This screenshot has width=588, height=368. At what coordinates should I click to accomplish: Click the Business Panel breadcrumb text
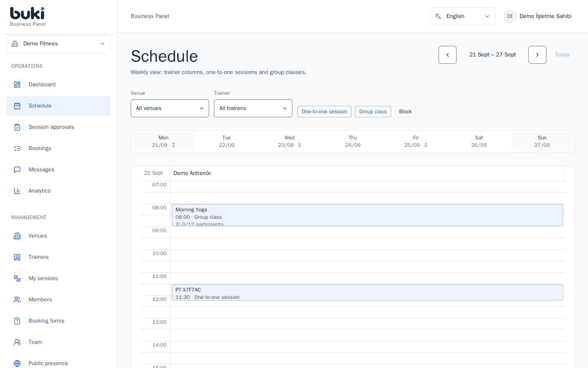tap(150, 16)
